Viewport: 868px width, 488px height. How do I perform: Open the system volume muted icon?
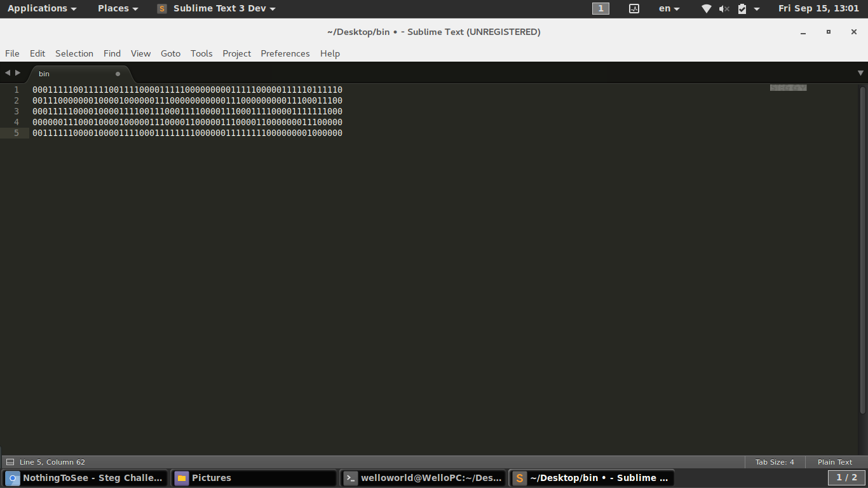tap(724, 9)
